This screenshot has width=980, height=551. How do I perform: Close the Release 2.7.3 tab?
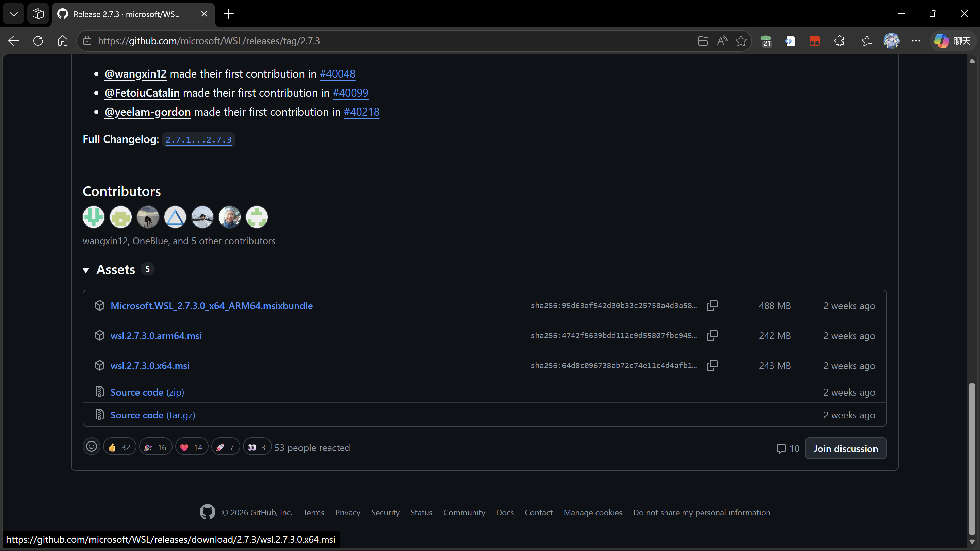pos(204,14)
